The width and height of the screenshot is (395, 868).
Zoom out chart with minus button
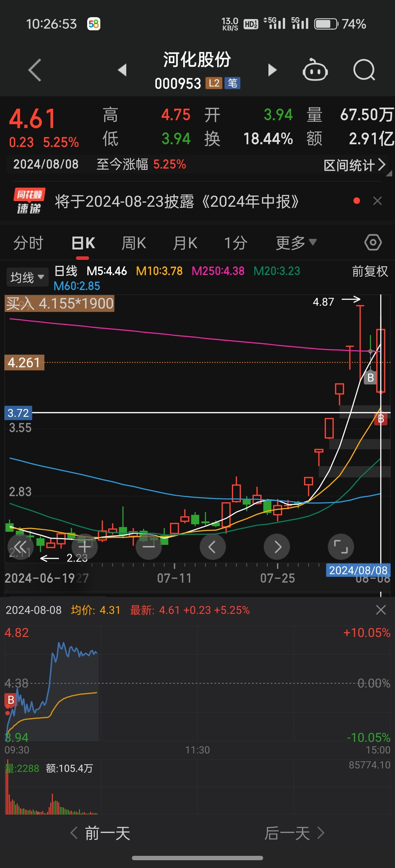click(148, 546)
